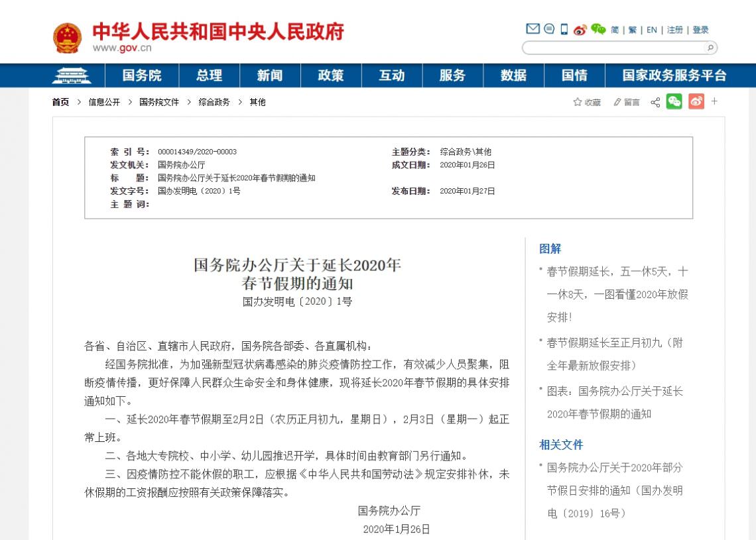Click the 发布日期 value 2020年01月27日

click(x=468, y=191)
